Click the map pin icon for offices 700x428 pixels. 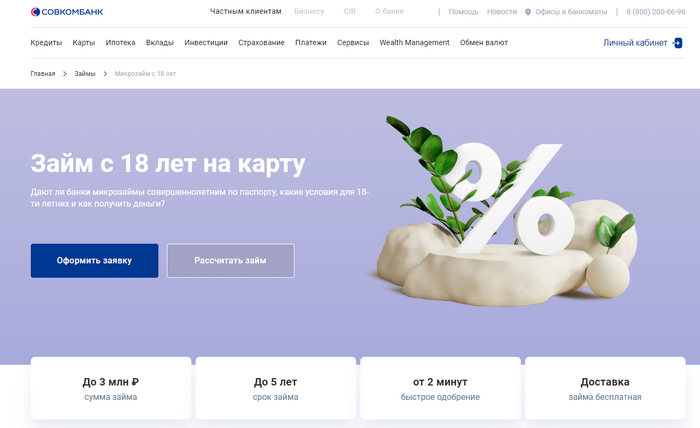528,12
